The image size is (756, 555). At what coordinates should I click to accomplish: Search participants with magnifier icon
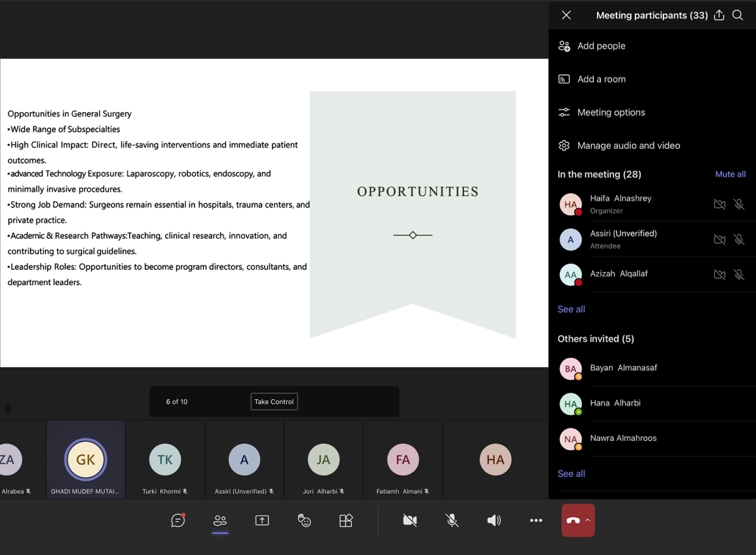coord(738,15)
